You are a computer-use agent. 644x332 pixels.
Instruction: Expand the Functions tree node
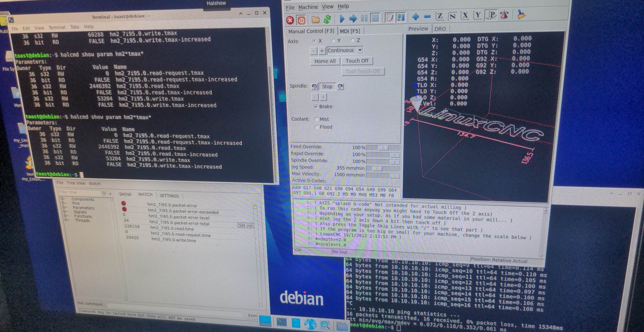[x=65, y=216]
